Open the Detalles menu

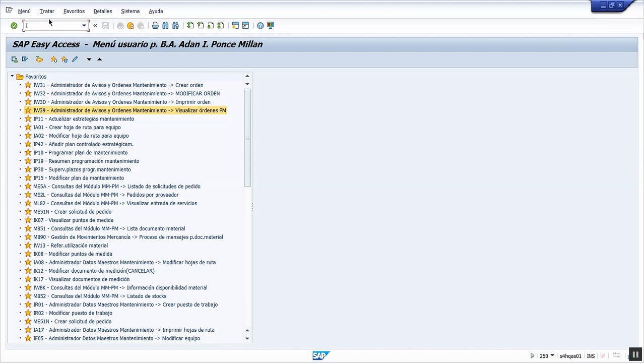tap(103, 11)
